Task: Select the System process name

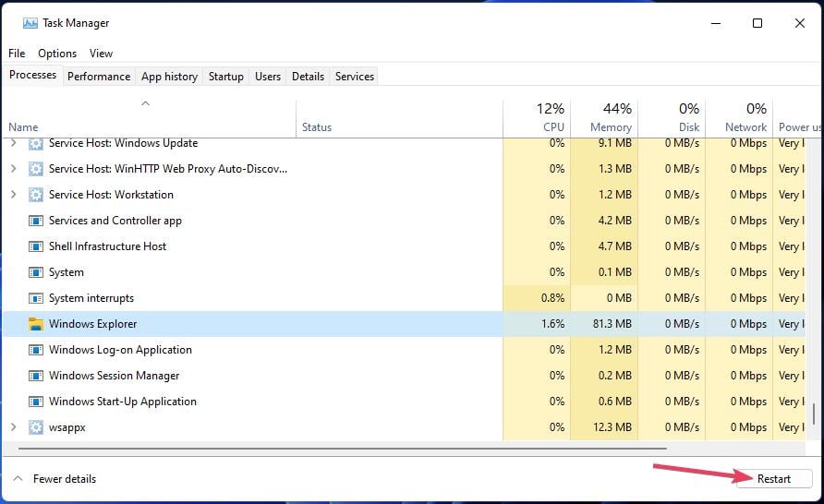Action: (67, 272)
